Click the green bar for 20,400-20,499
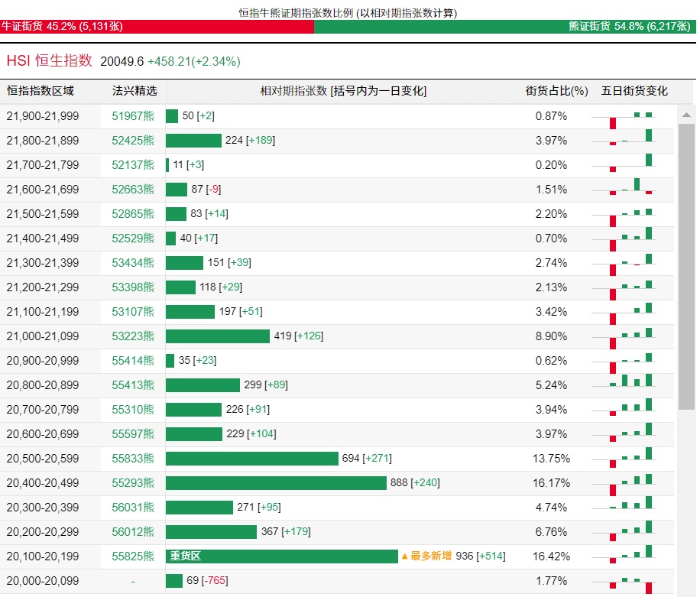The height and width of the screenshot is (597, 700). pos(276,483)
